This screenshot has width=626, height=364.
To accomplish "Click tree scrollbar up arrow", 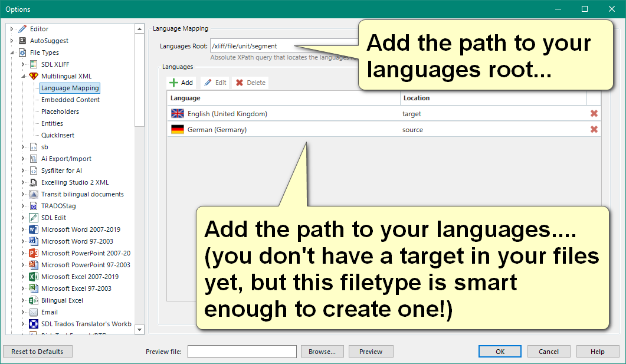I will [x=139, y=29].
